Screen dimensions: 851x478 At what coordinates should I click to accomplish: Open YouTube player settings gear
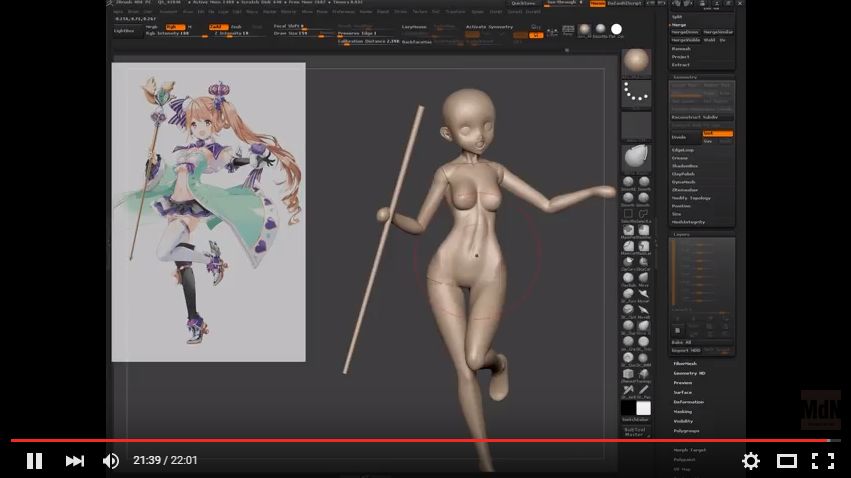pyautogui.click(x=750, y=461)
